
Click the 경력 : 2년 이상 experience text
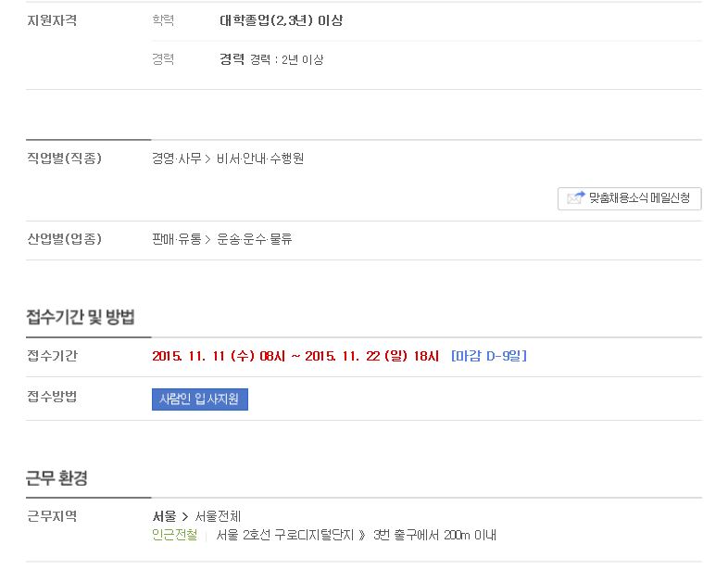[x=286, y=59]
